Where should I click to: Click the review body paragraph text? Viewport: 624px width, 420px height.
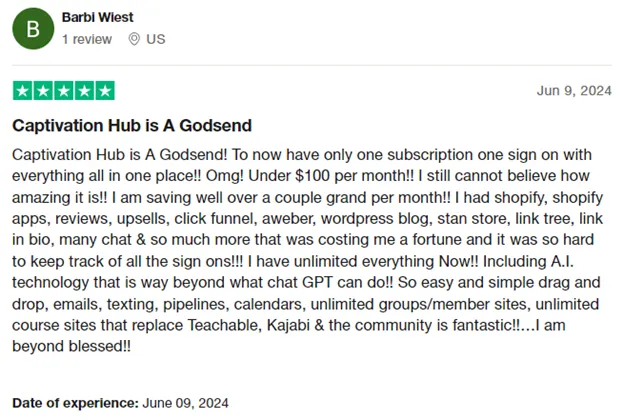click(308, 250)
